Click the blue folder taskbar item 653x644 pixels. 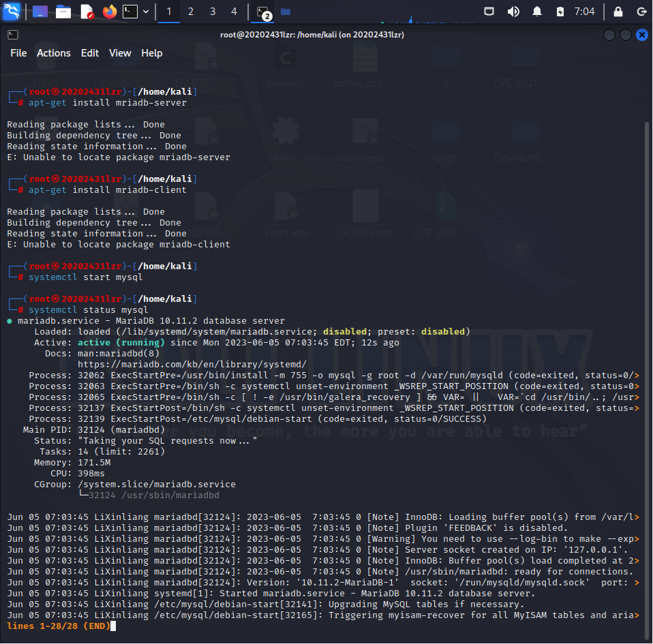point(286,12)
